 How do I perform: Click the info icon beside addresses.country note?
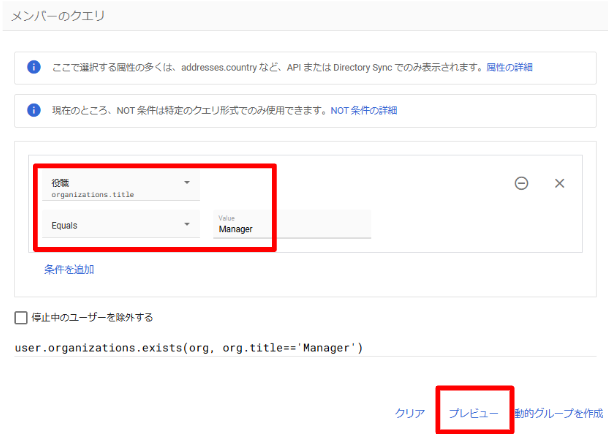[34, 67]
